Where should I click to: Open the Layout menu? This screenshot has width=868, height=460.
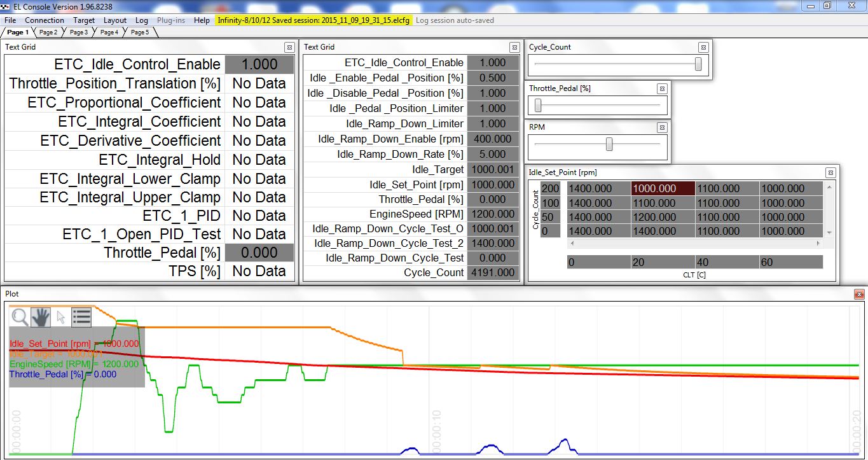click(x=115, y=20)
